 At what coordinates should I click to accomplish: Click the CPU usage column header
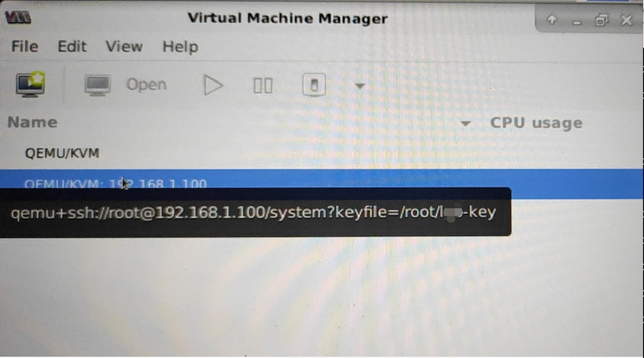pyautogui.click(x=536, y=123)
